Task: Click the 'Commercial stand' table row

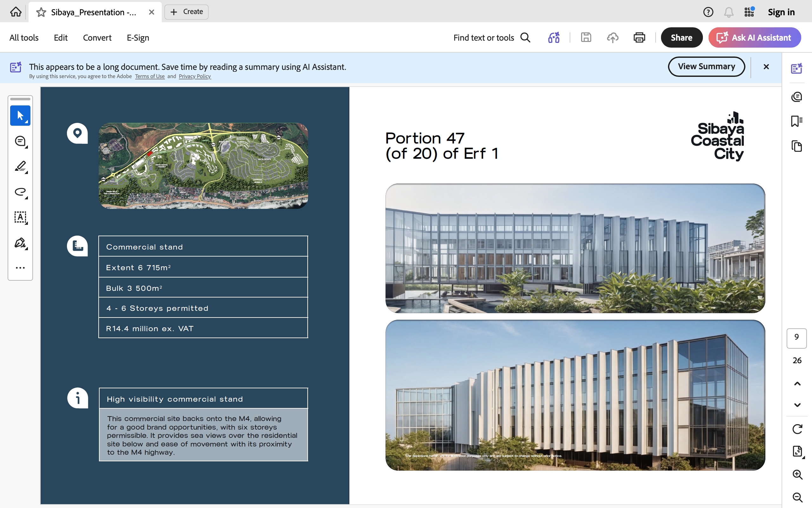Action: (203, 246)
